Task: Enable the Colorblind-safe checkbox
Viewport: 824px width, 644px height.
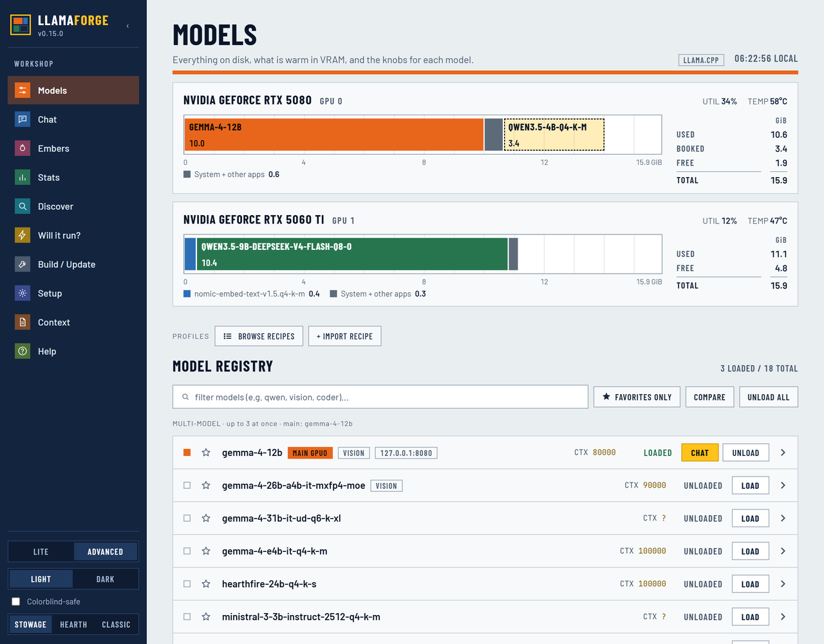Action: (x=16, y=601)
